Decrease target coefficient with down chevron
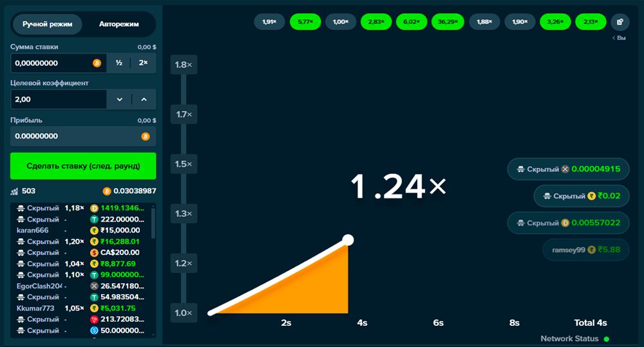The width and height of the screenshot is (644, 347). pyautogui.click(x=119, y=99)
